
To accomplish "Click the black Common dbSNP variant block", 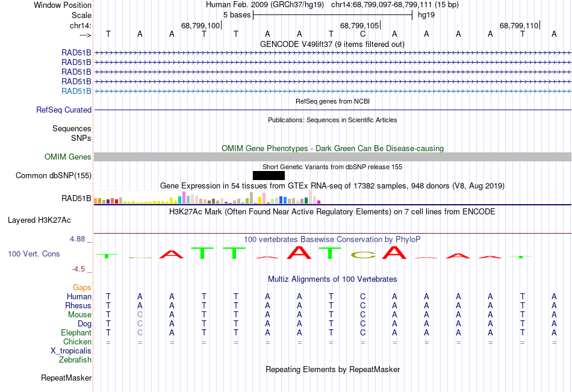I will coord(269,176).
